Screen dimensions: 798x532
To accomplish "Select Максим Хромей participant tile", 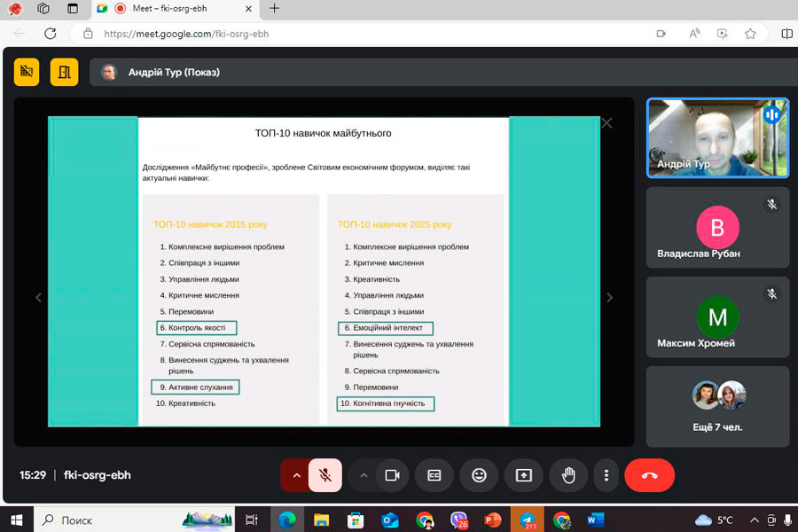I will pyautogui.click(x=717, y=317).
